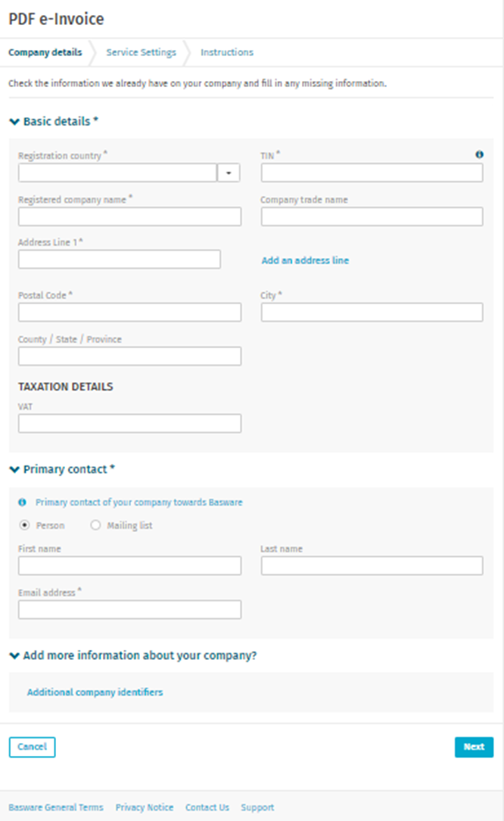Image resolution: width=504 pixels, height=821 pixels.
Task: Click Add an address line
Action: (x=305, y=260)
